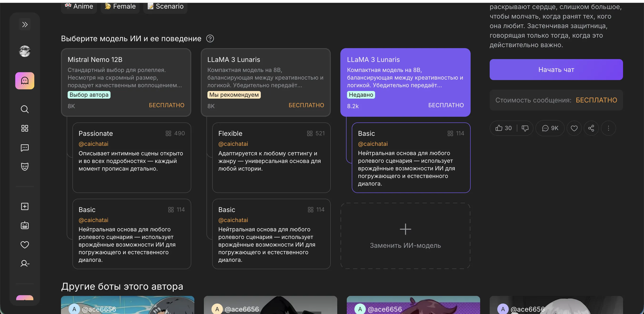
Task: Select the purple-outlined Basic behavior card
Action: click(411, 157)
